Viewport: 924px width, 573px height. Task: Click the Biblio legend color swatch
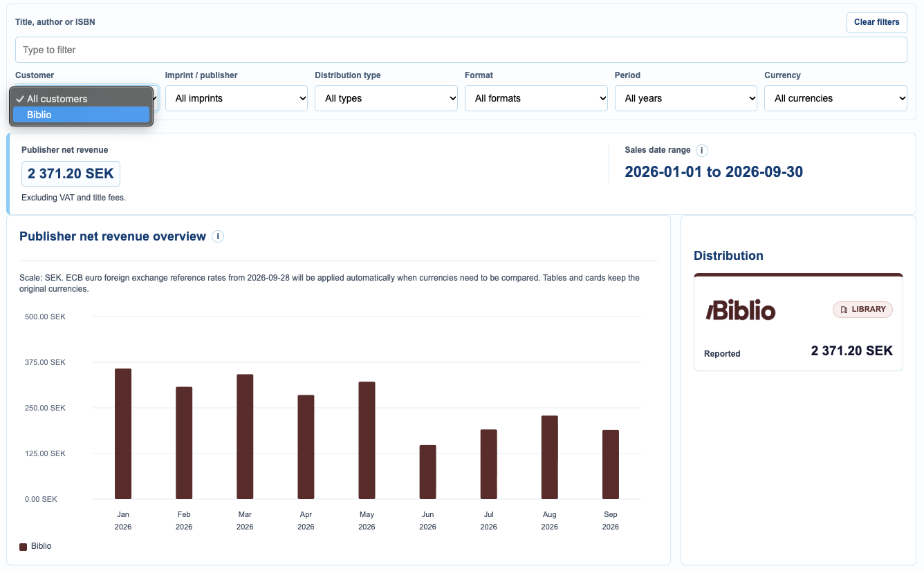(24, 547)
